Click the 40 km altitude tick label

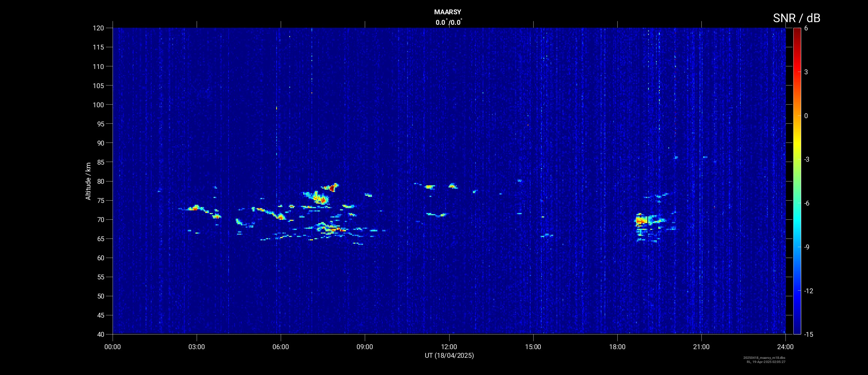(100, 334)
